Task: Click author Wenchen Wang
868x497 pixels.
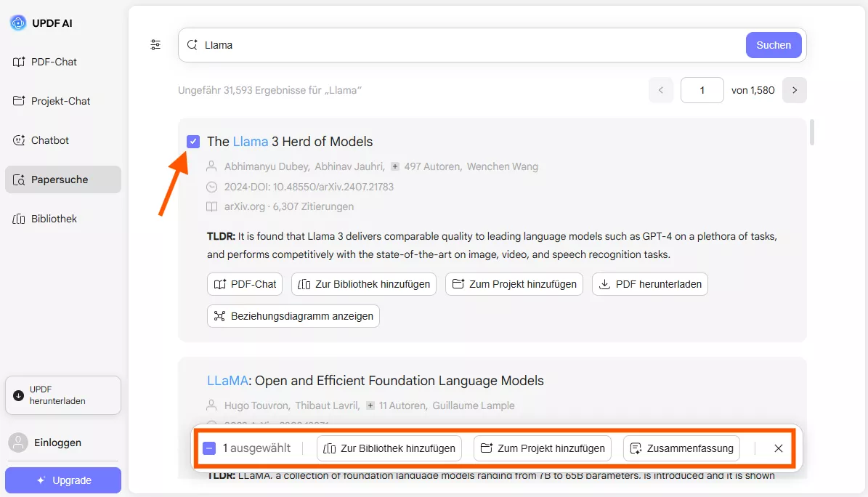Action: 502,166
